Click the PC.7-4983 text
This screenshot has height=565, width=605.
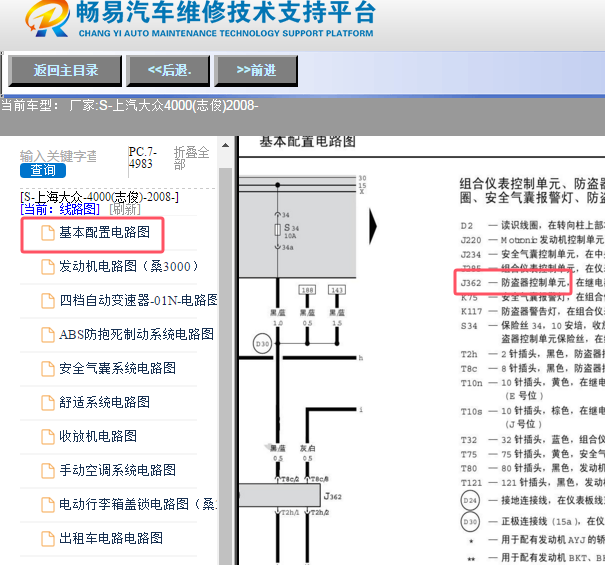click(x=142, y=158)
